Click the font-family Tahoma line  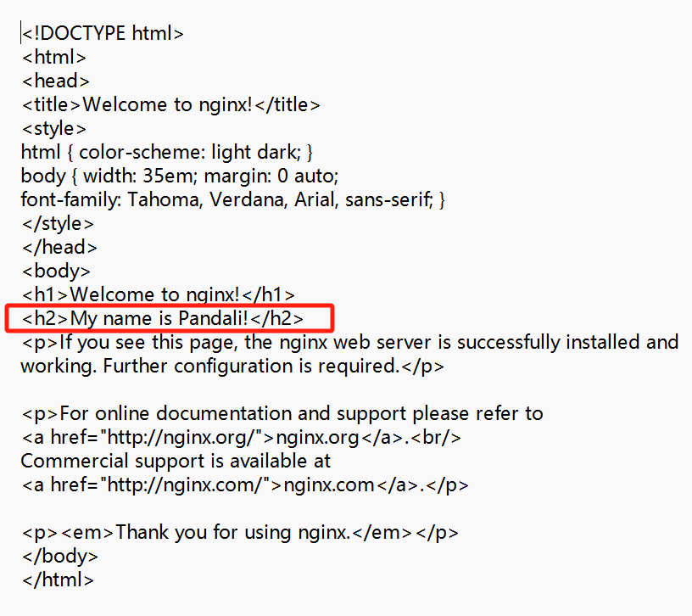233,200
